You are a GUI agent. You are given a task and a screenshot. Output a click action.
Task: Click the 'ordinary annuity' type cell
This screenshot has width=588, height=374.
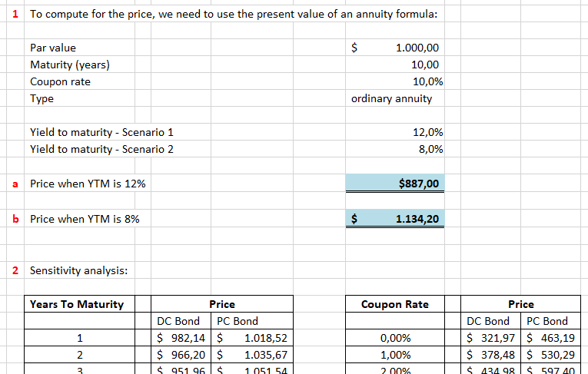[392, 98]
